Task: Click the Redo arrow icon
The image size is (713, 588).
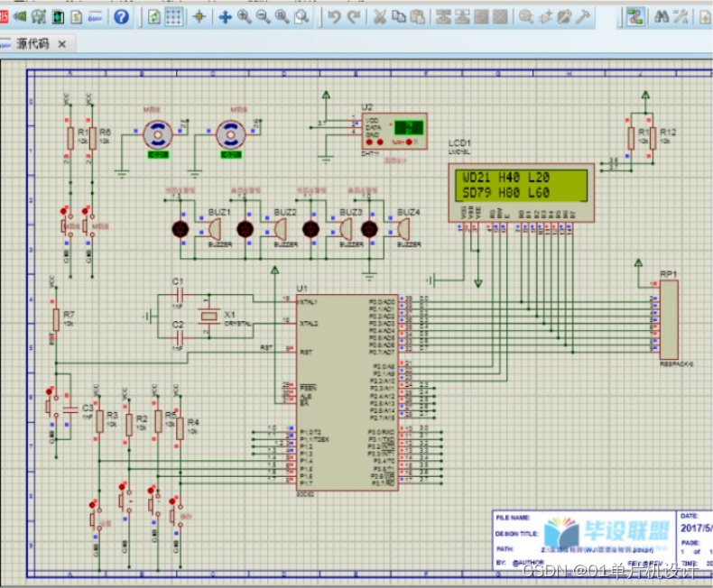Action: click(x=354, y=17)
